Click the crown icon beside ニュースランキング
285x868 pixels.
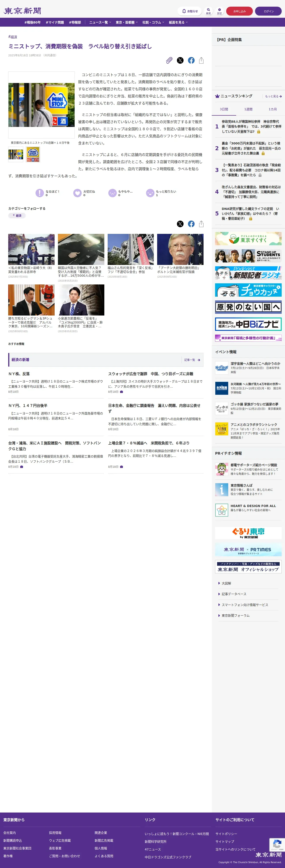[x=217, y=96]
